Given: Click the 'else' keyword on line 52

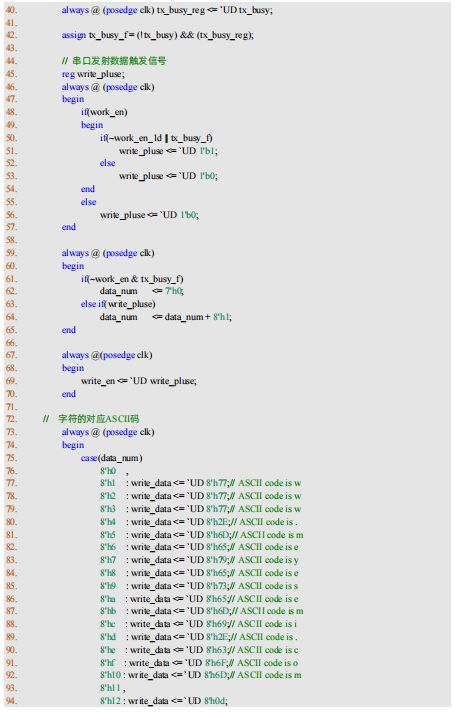Looking at the screenshot, I should [x=108, y=163].
